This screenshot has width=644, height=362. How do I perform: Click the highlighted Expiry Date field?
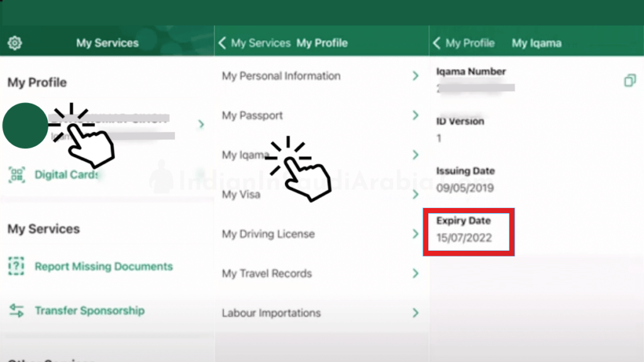point(469,232)
